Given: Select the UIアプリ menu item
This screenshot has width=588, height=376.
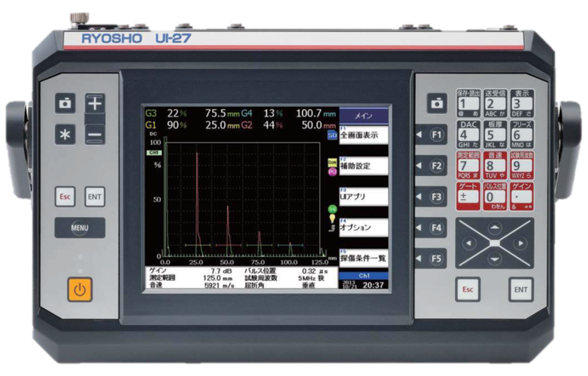Looking at the screenshot, I should tap(364, 196).
